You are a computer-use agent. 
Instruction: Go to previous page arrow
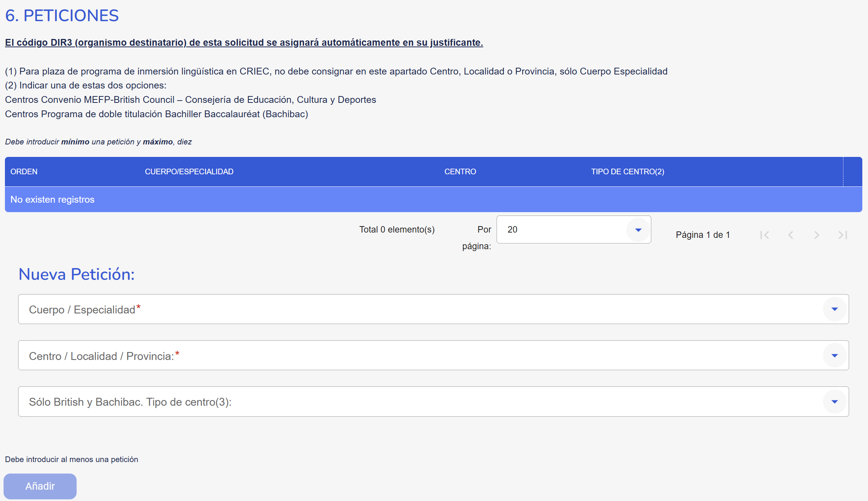click(790, 235)
